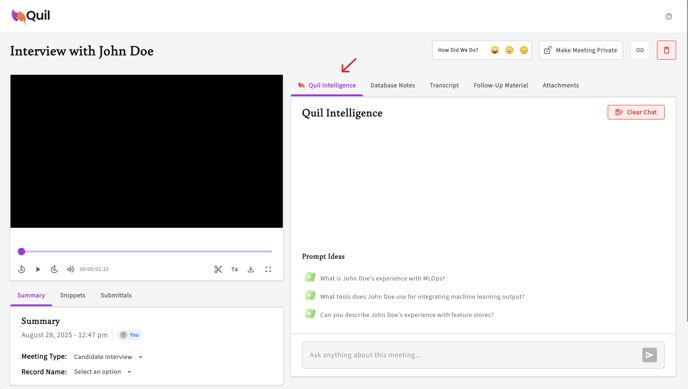Rate meeting with neutral face emoji
The image size is (688, 389).
click(509, 50)
